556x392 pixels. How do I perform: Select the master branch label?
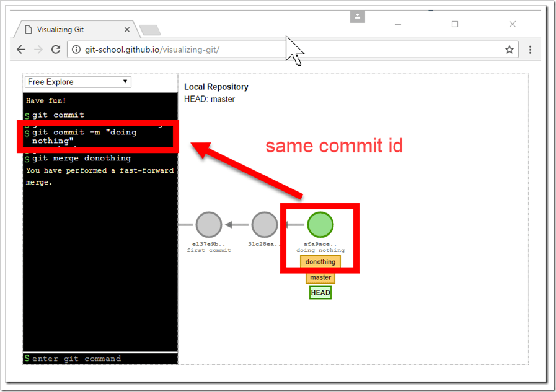coord(320,277)
